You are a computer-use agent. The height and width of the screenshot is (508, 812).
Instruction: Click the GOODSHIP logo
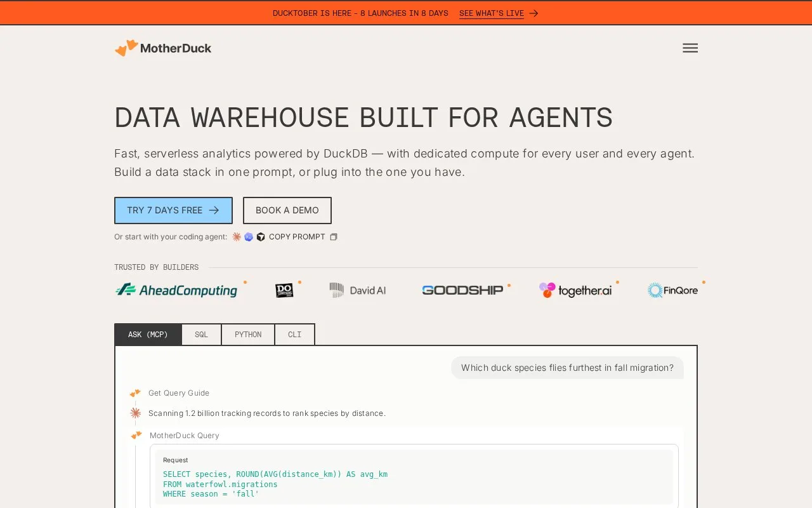462,290
